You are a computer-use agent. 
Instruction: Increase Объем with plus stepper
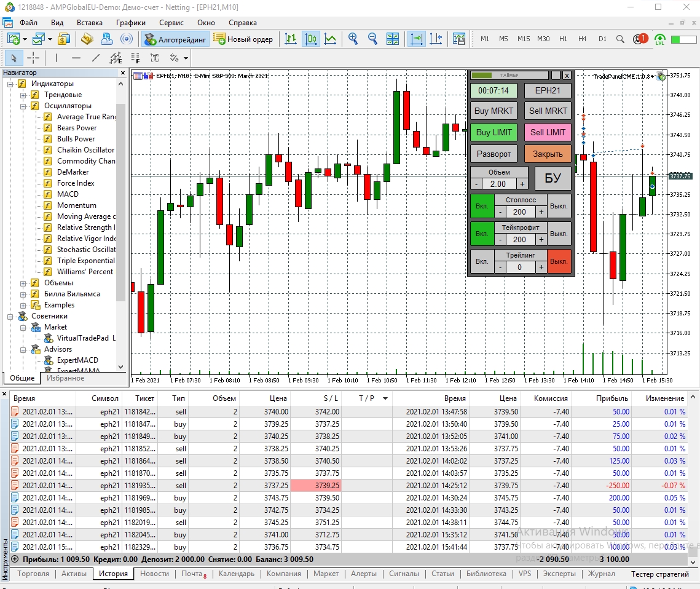click(522, 184)
